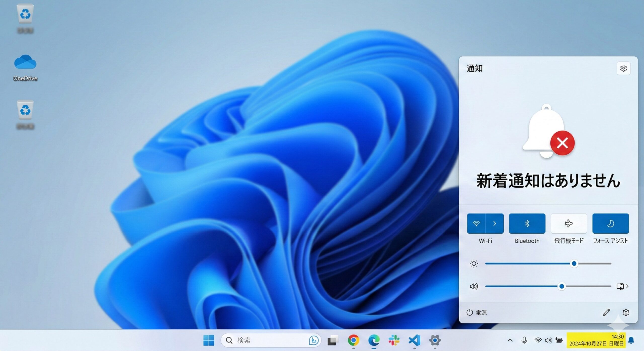This screenshot has height=351, width=644.
Task: Click the battery icon in the system tray
Action: click(558, 340)
